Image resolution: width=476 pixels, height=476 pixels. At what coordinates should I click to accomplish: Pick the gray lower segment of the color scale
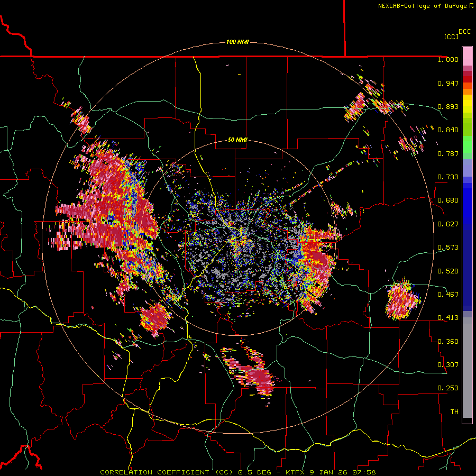[x=467, y=368]
